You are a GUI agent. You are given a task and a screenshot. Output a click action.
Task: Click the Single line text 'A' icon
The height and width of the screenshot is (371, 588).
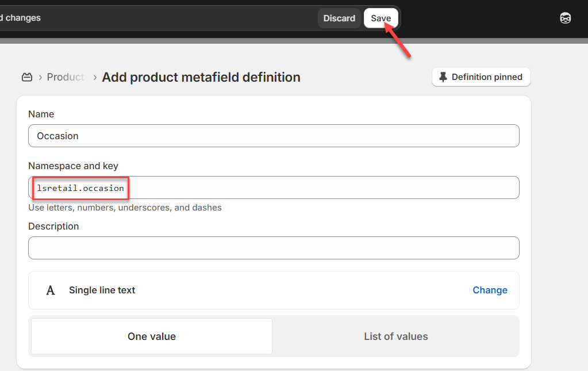[x=51, y=290]
